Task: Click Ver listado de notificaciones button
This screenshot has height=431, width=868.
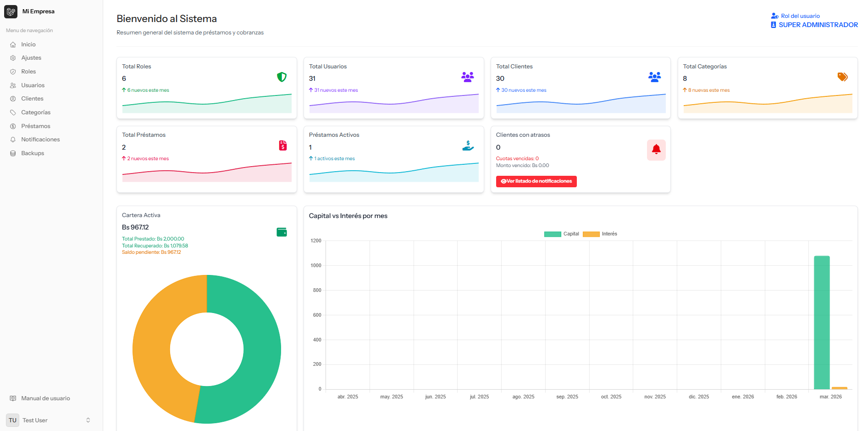Action: tap(536, 181)
